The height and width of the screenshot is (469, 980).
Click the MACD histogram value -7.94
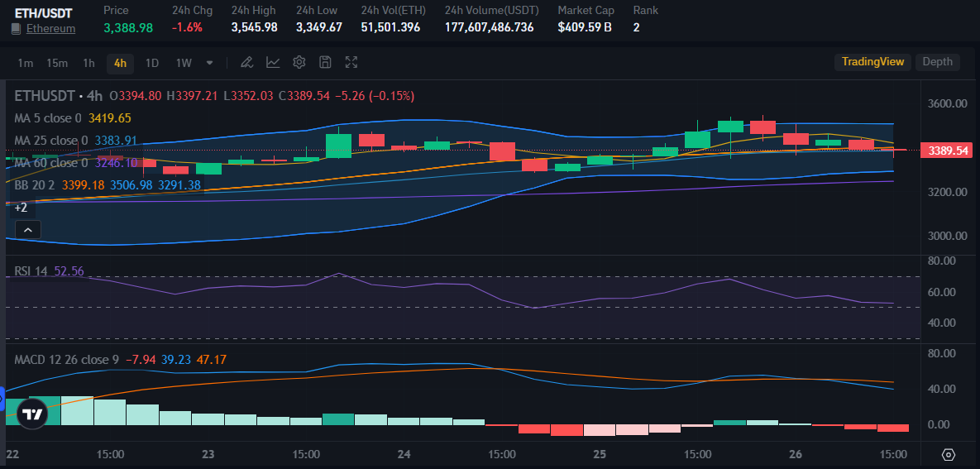141,360
